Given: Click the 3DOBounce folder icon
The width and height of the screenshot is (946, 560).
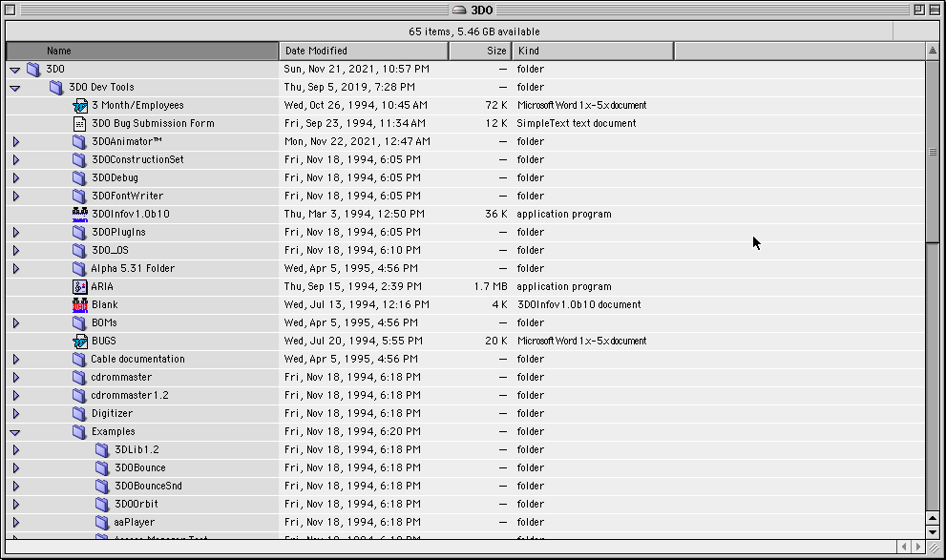Looking at the screenshot, I should pos(102,467).
